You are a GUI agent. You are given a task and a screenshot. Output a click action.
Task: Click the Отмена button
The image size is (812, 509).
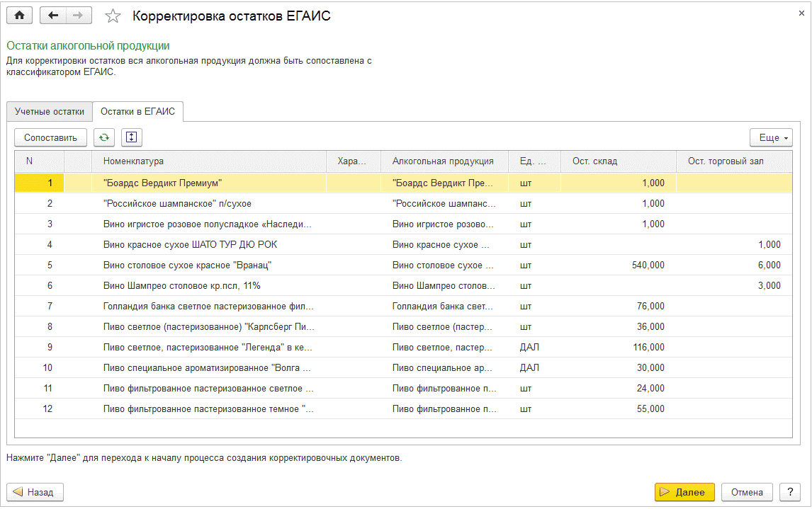747,492
